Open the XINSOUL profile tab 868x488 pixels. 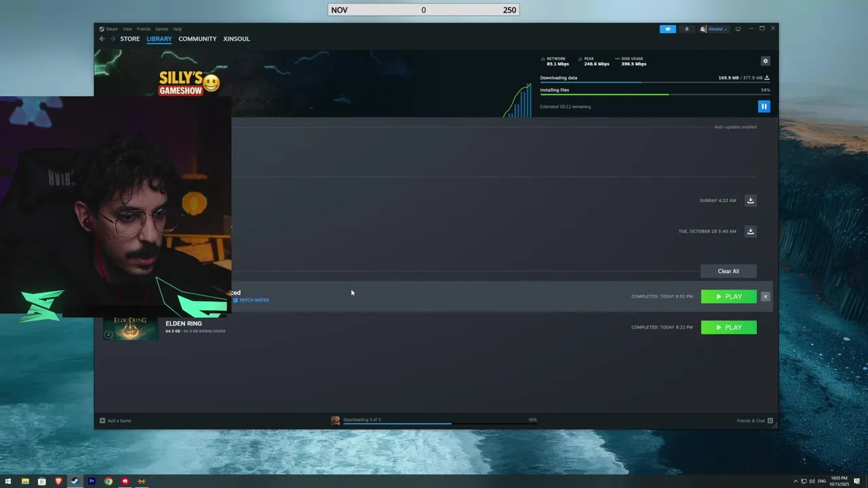tap(237, 39)
